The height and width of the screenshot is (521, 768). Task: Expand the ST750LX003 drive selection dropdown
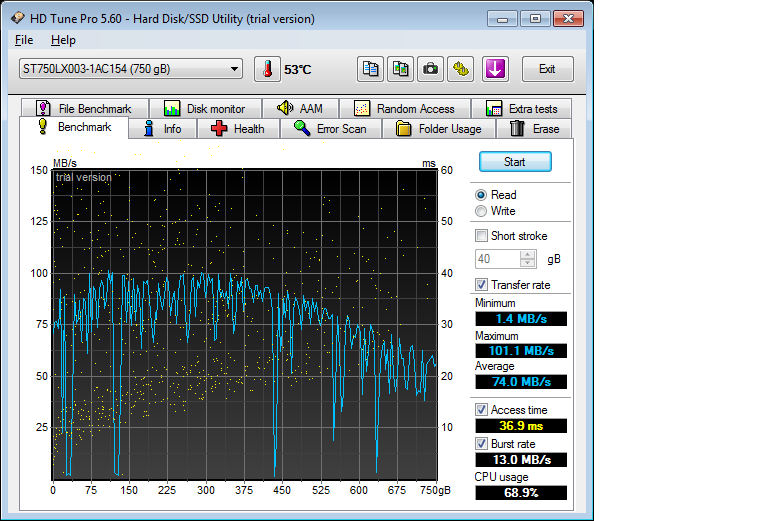point(235,69)
